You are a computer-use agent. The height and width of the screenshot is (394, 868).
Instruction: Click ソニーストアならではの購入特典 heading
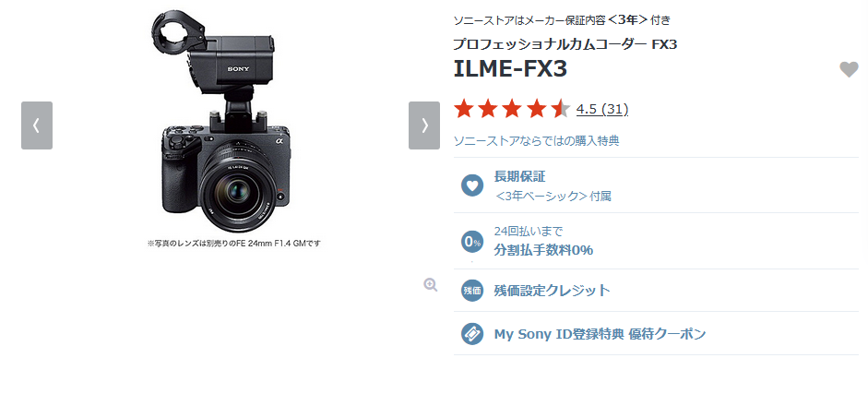pos(537,140)
